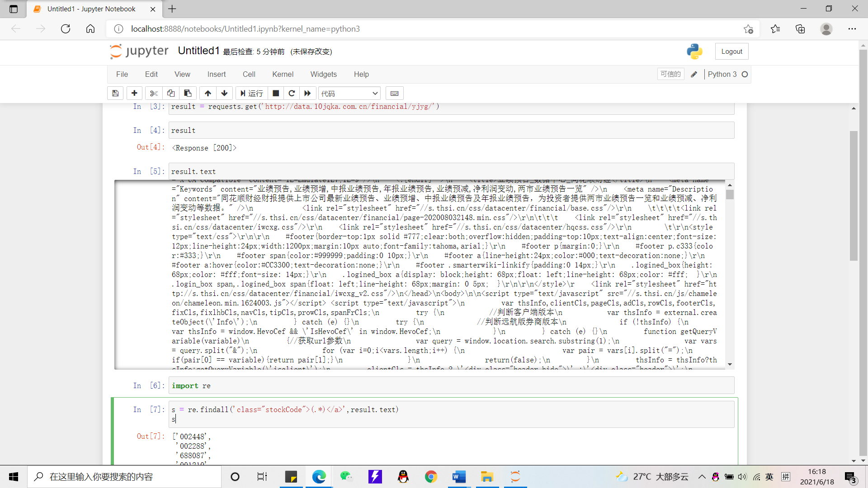Move selected cell down using the arrow icon
868x488 pixels.
point(224,93)
